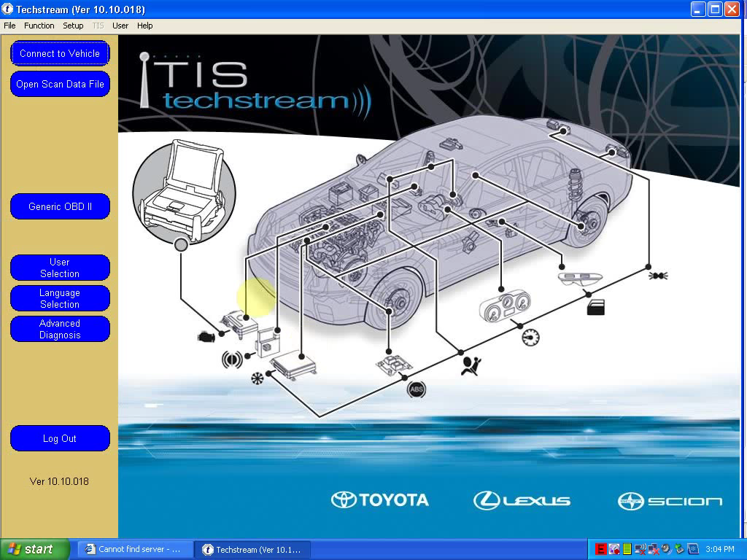Viewport: 747px width, 560px height.
Task: Click the yellow-green bars tray icon
Action: coord(627,550)
